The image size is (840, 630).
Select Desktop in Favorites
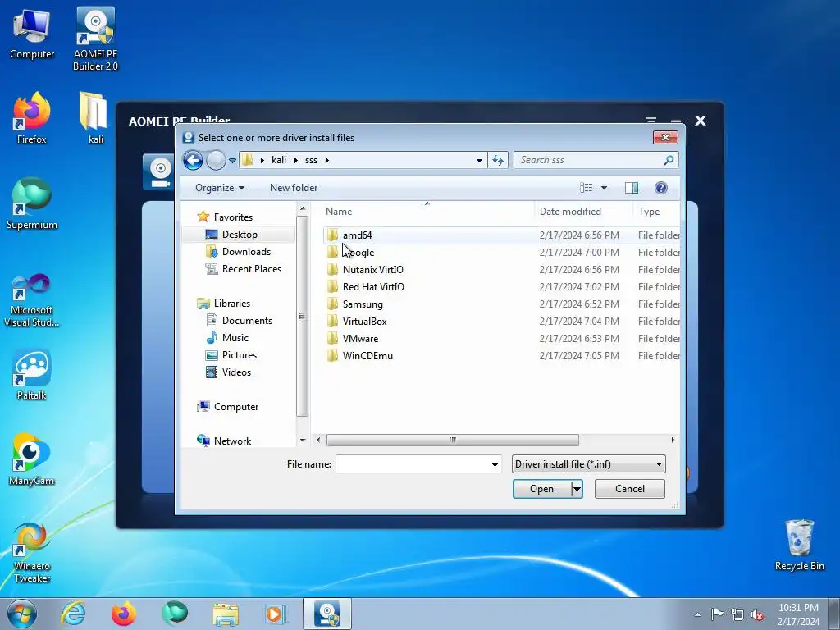(240, 234)
